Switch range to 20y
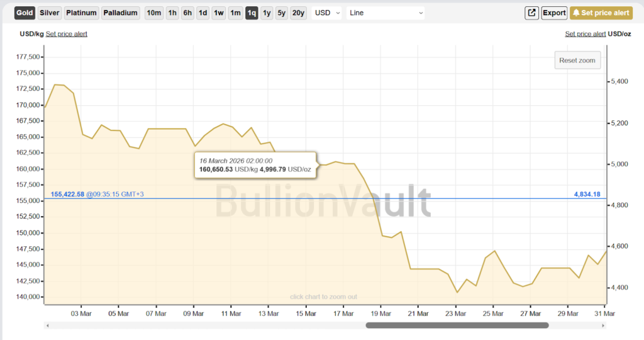 tap(299, 13)
